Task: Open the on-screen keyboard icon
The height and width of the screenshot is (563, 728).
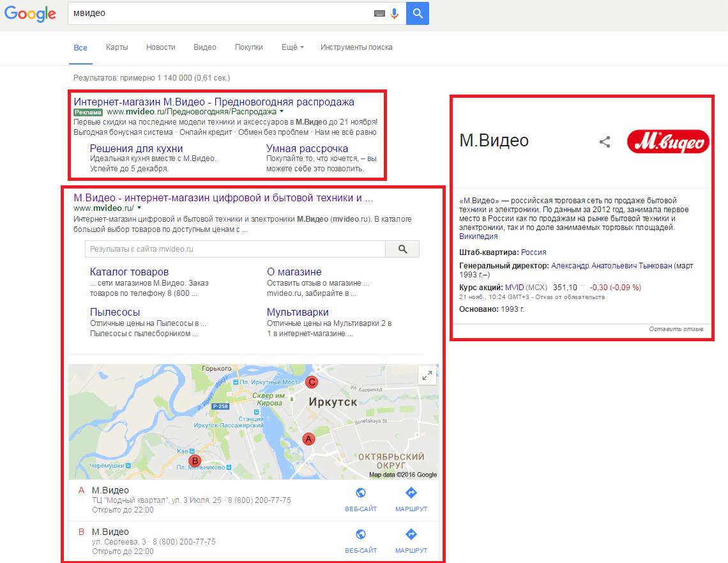Action: pos(379,13)
